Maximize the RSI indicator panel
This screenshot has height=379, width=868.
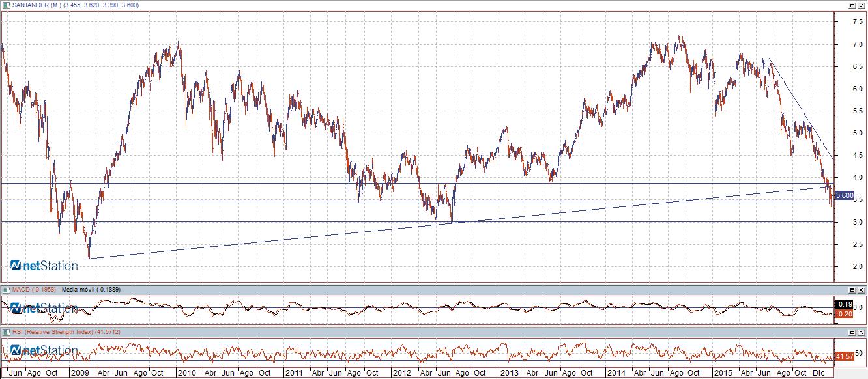[852, 332]
